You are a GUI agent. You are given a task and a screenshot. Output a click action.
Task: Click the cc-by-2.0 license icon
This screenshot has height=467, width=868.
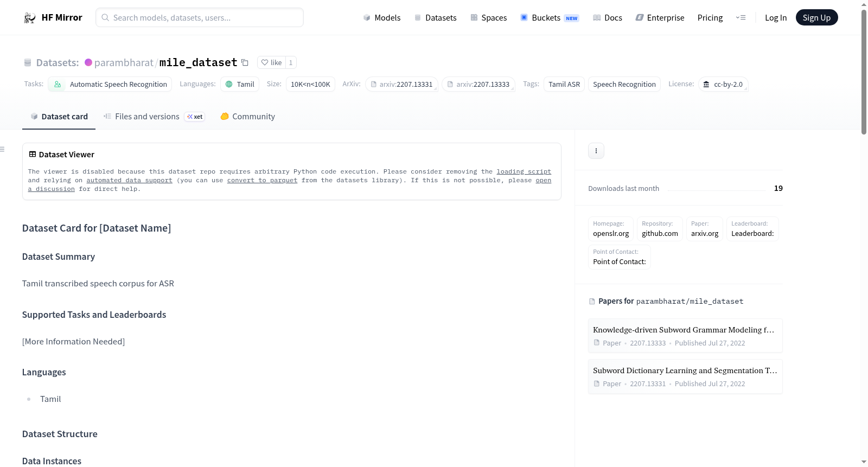(x=706, y=85)
